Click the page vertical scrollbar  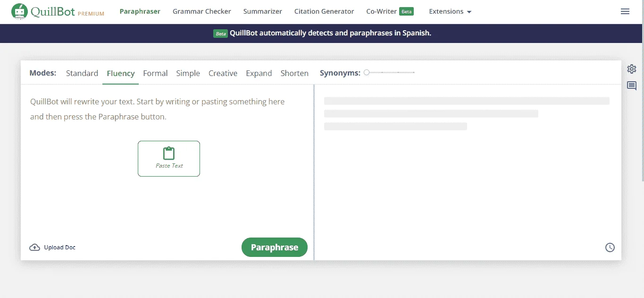click(643, 91)
